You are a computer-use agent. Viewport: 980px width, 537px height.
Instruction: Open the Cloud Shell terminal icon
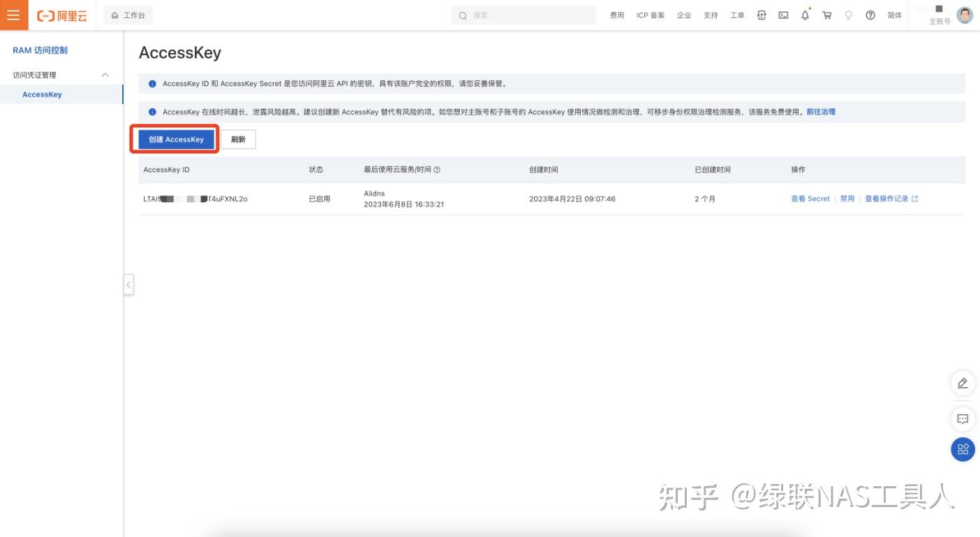(783, 15)
